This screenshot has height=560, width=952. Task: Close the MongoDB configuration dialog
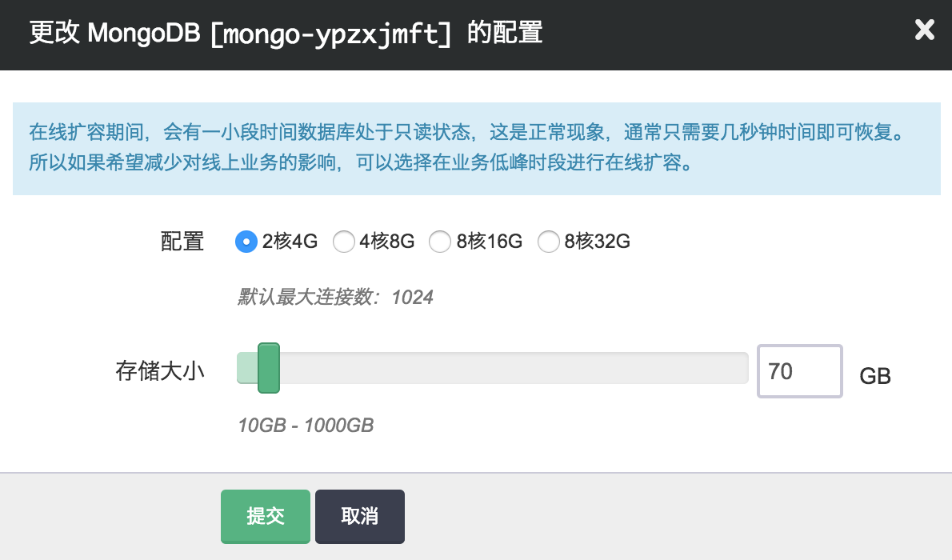coord(924,30)
